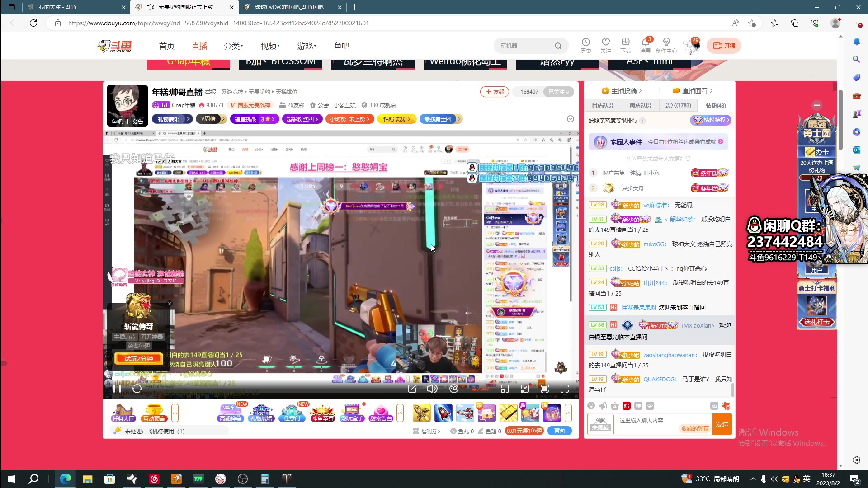Open the 创作中心 creator center icon
Image resolution: width=868 pixels, height=488 pixels.
click(x=666, y=46)
